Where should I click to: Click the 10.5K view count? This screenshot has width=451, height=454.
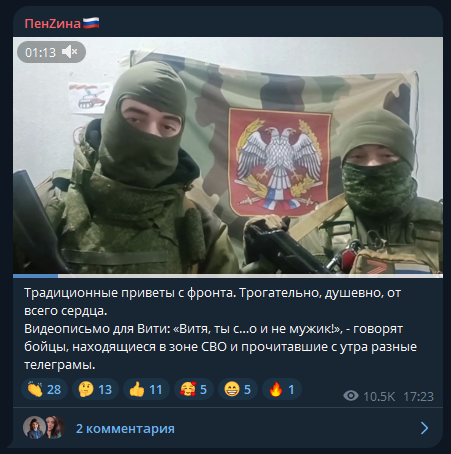point(379,396)
